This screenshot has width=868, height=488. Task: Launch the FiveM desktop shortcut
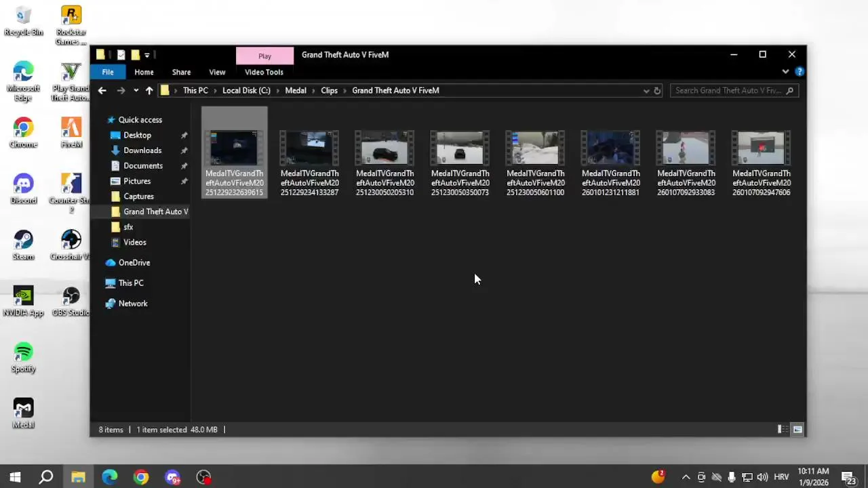pos(71,133)
